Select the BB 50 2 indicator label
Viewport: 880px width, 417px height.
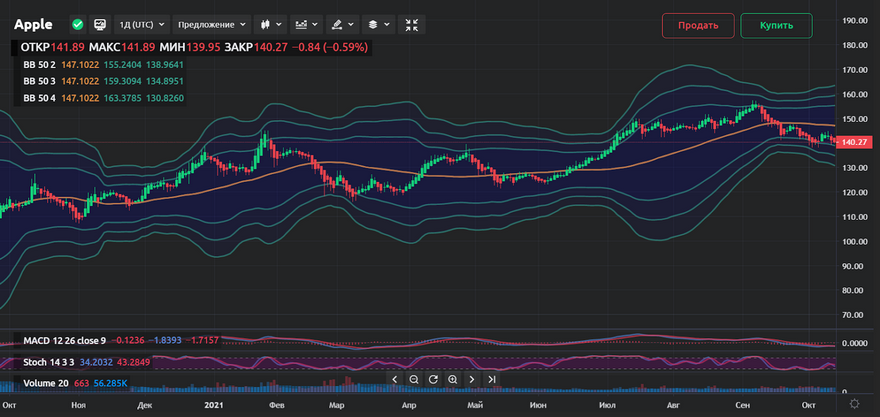coord(40,64)
